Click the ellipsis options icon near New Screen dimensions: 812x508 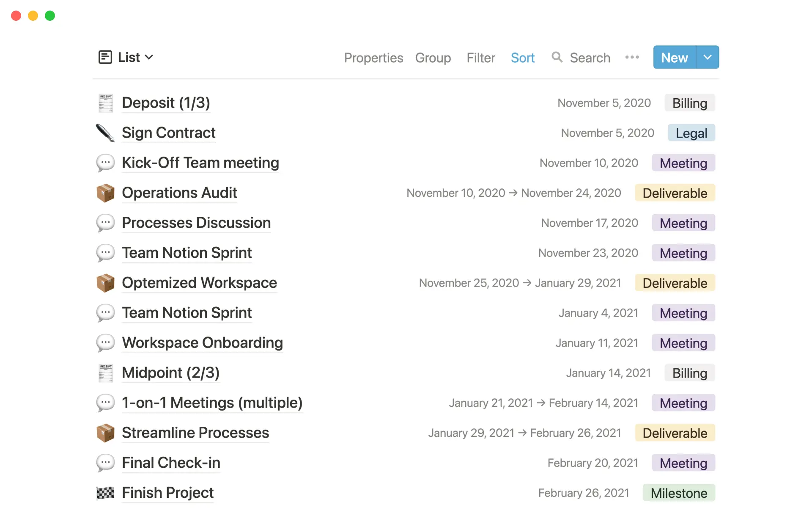pos(632,57)
